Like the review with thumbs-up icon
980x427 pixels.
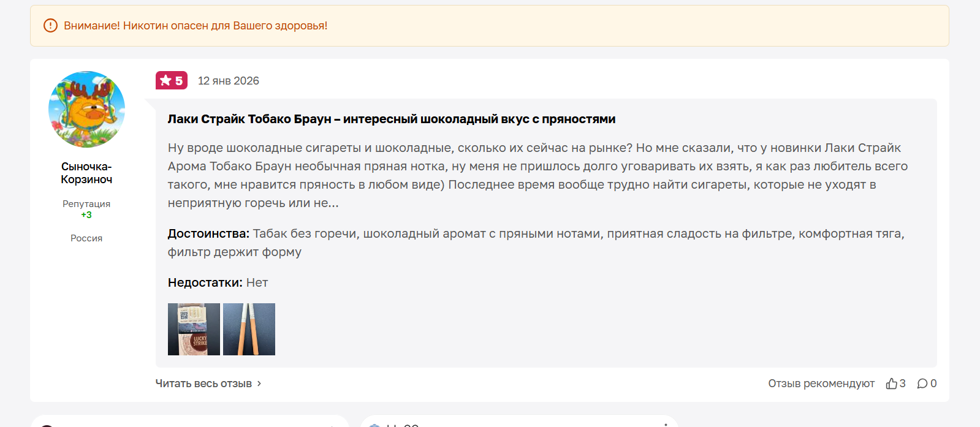point(892,384)
